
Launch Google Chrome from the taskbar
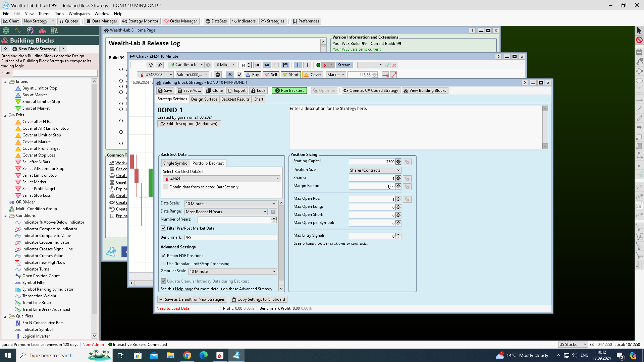(x=187, y=355)
